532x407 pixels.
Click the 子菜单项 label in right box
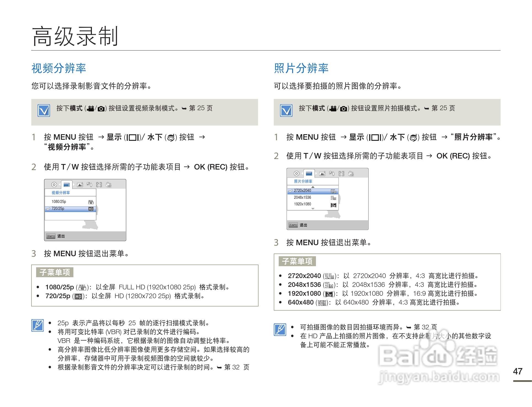click(297, 261)
